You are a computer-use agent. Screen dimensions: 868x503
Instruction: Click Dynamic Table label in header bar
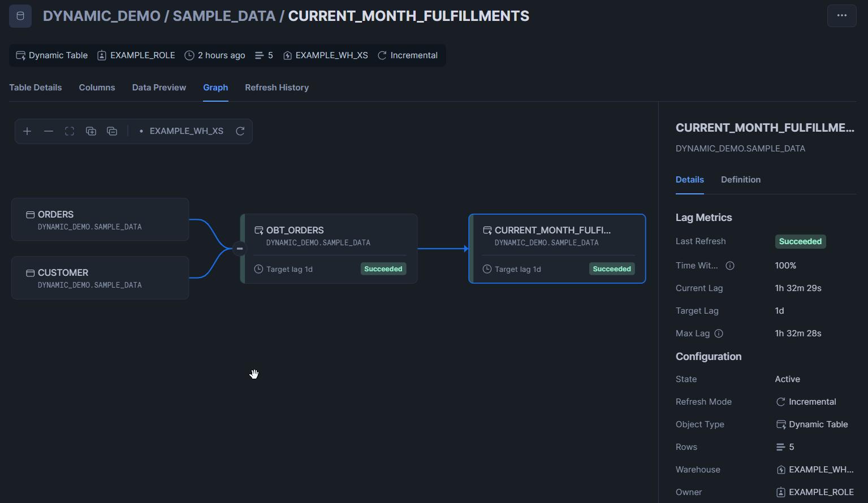58,55
